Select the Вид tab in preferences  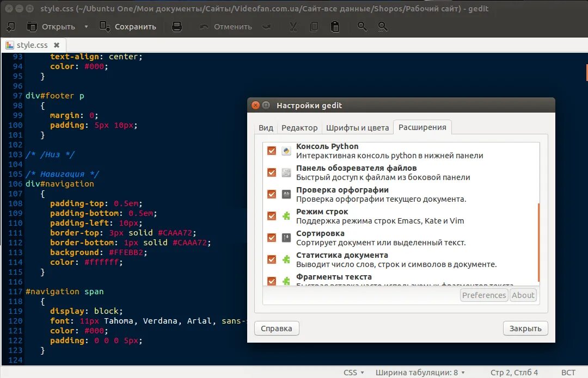click(x=266, y=127)
